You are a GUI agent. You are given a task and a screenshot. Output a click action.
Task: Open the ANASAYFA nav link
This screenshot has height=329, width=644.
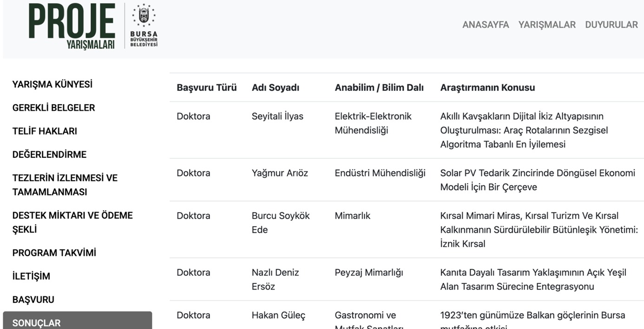tap(486, 25)
